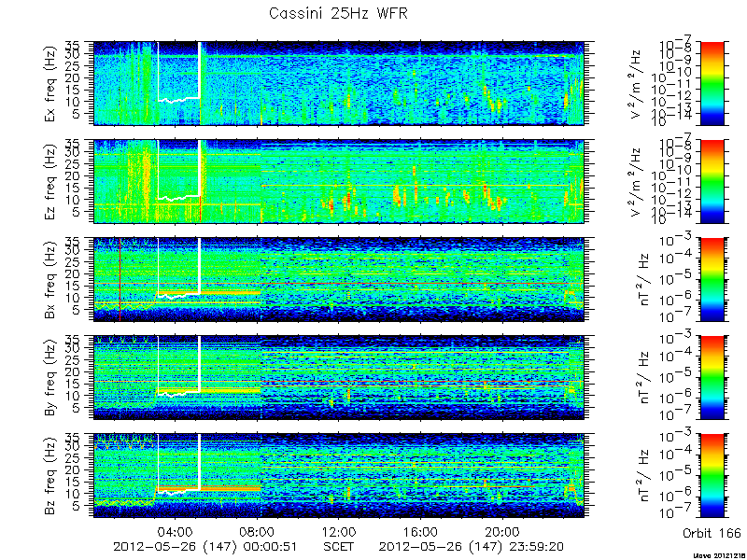
Task: Click the 08:00 time axis label
Action: tap(259, 532)
